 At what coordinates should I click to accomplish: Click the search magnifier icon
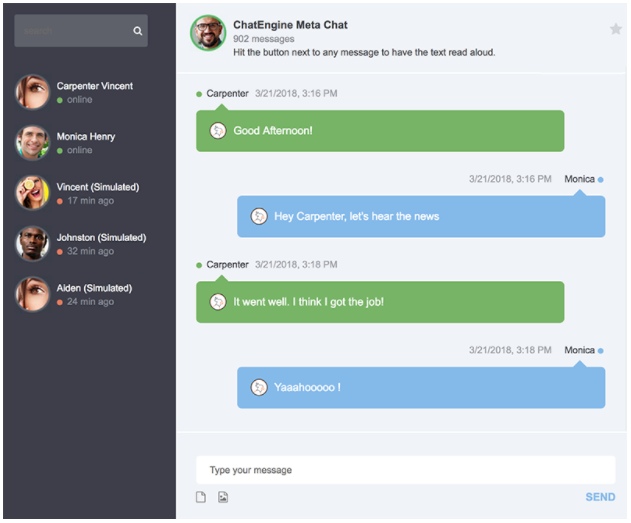tap(138, 31)
